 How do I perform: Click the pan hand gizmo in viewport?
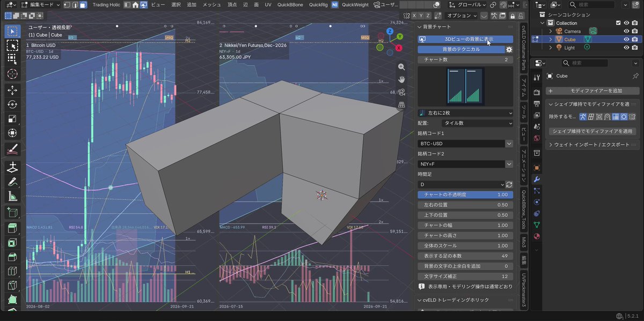pos(401,79)
